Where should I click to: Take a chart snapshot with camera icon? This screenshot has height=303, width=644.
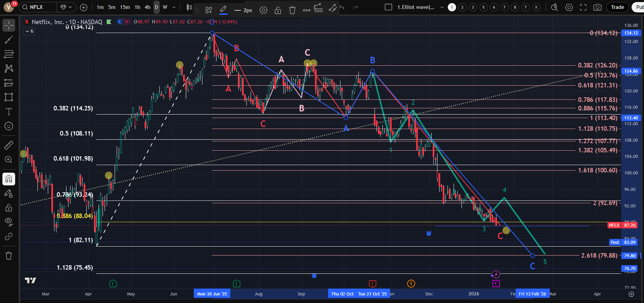click(598, 7)
